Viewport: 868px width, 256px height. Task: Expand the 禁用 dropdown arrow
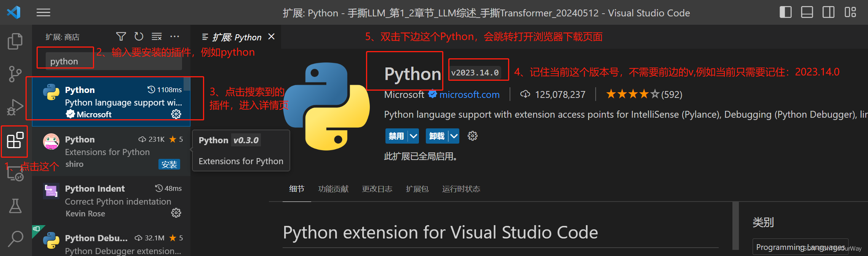pyautogui.click(x=413, y=136)
